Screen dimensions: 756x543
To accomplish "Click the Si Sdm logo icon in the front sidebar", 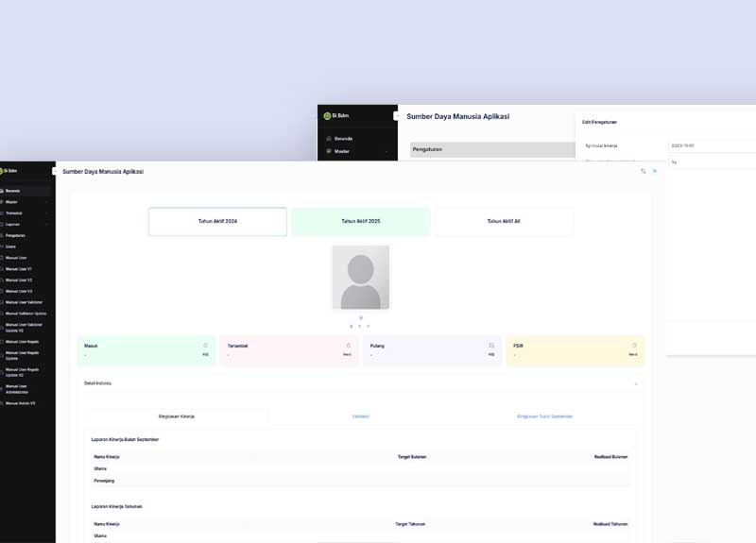I will tap(2, 171).
